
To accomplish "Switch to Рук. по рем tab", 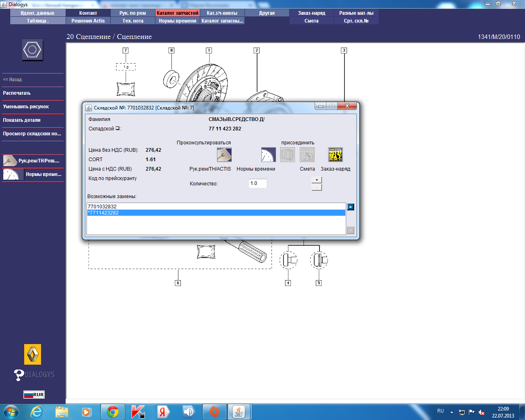I will 133,13.
